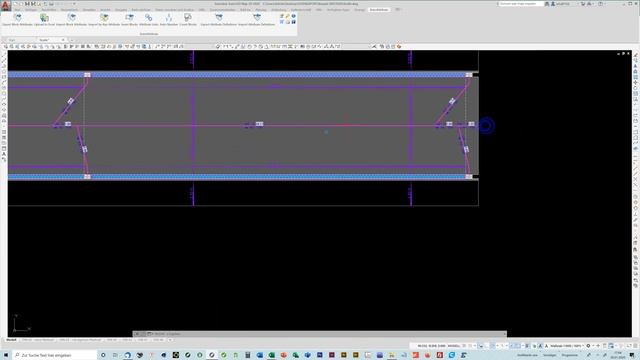Click Import by Key Attribute button

104,20
